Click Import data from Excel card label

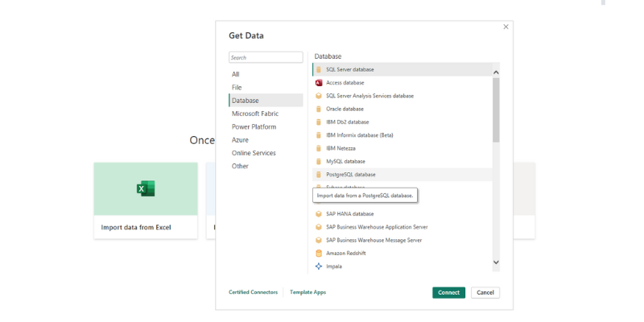136,227
